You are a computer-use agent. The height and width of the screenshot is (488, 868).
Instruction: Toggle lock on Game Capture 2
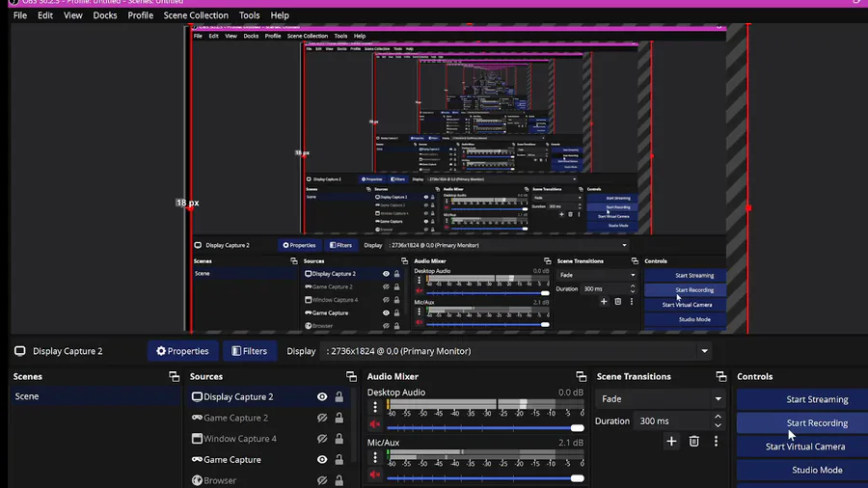pyautogui.click(x=339, y=418)
